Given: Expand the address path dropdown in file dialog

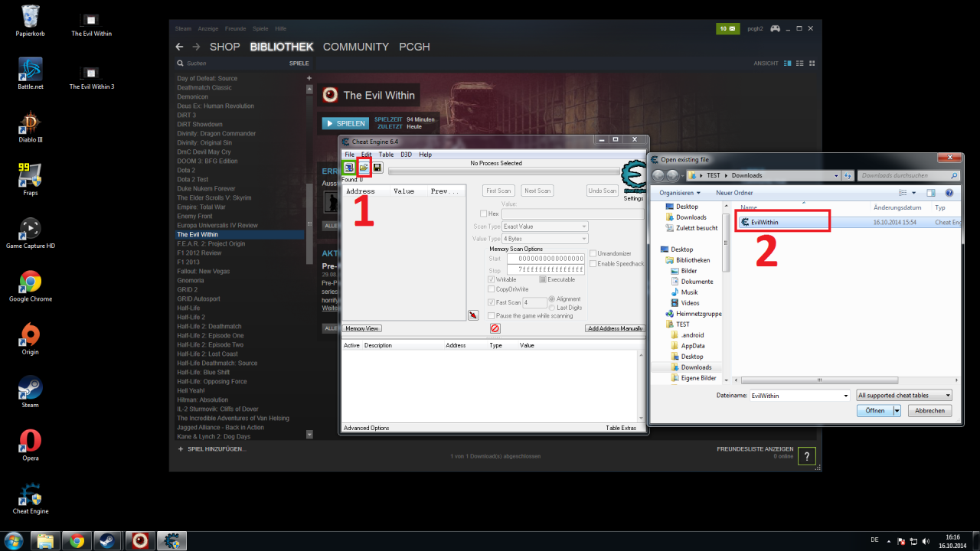Looking at the screenshot, I should click(x=835, y=175).
